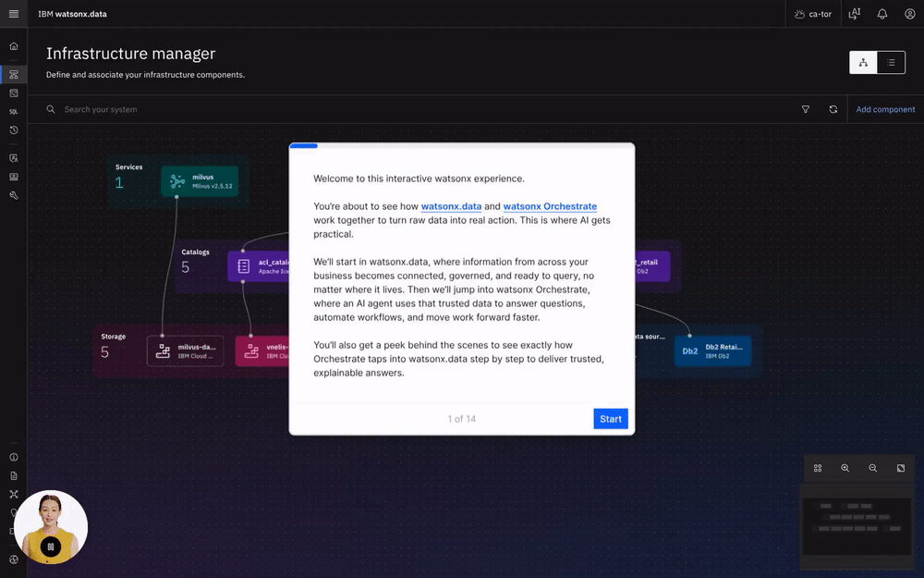Click the auto-layout grid icon
This screenshot has width=924, height=578.
point(818,468)
